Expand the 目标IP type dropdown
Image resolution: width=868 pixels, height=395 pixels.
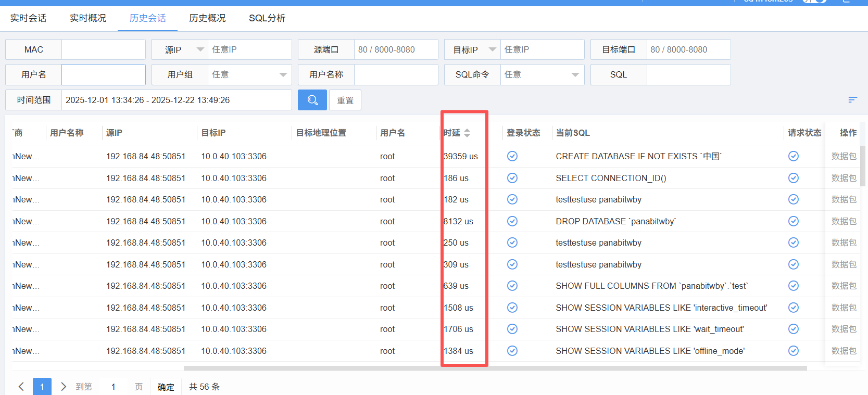(492, 49)
